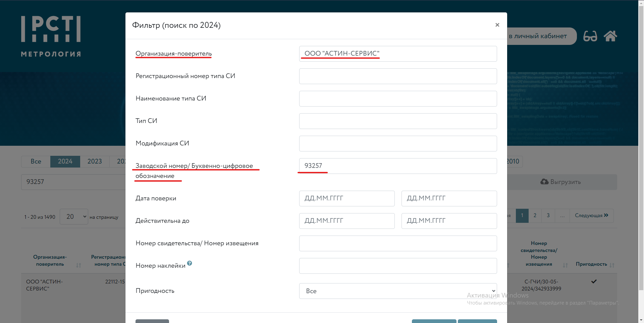Viewport: 644px width, 323px height.
Task: Click the first Дата поверки date field
Action: (346, 198)
